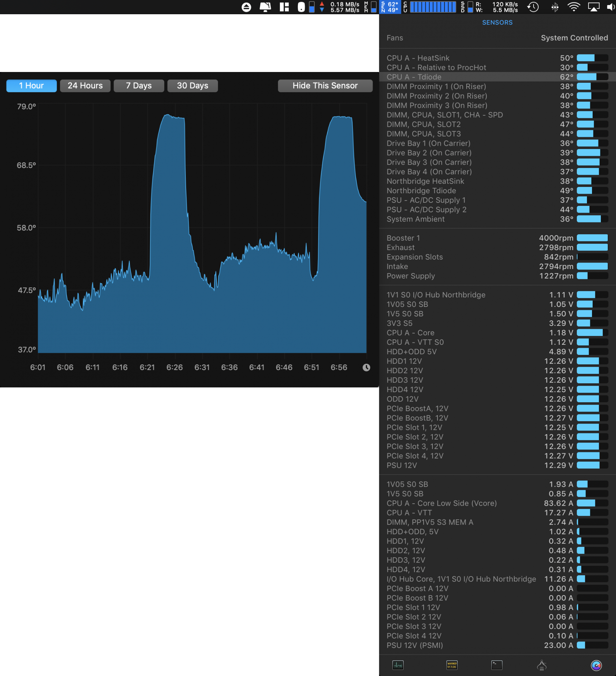
Task: Open MEM memory meter in menu bar
Action: point(370,7)
